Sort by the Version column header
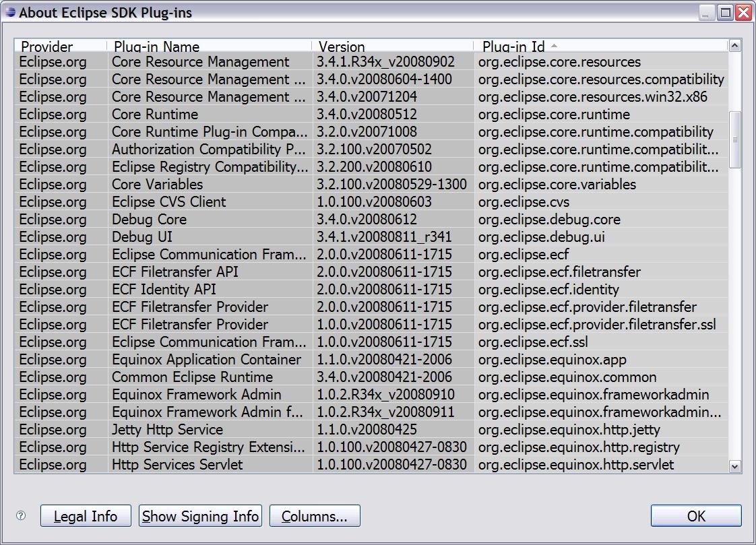This screenshot has height=545, width=756. tap(393, 46)
